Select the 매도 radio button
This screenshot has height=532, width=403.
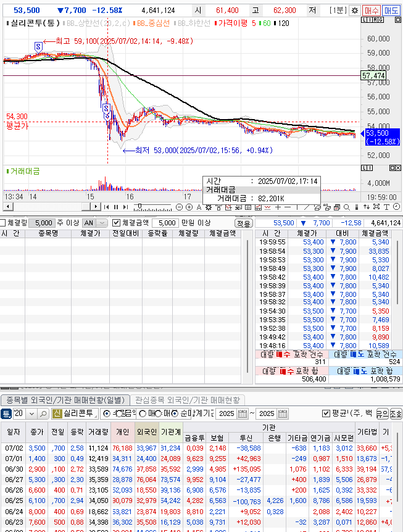pyautogui.click(x=158, y=414)
